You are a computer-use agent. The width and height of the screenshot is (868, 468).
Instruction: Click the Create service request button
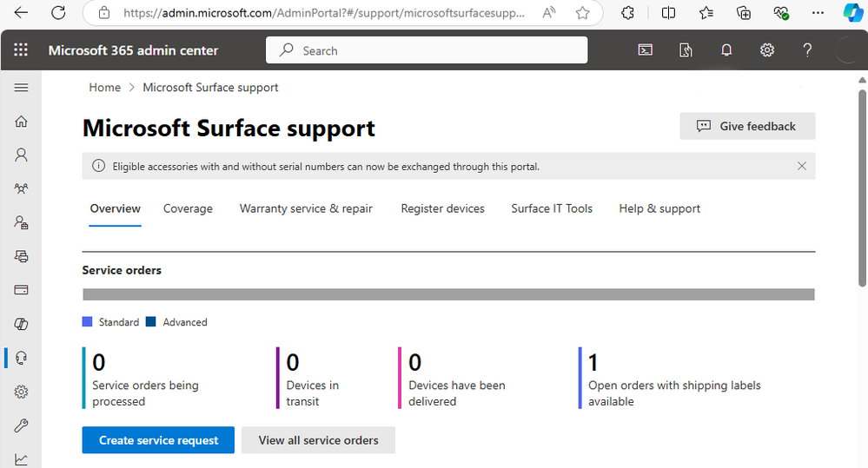(158, 440)
